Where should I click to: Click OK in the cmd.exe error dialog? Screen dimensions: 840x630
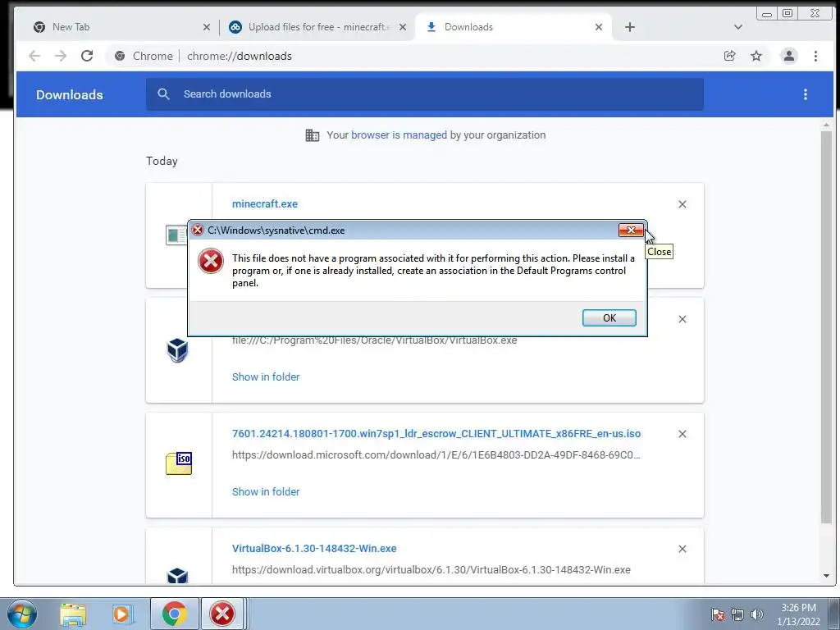click(609, 317)
